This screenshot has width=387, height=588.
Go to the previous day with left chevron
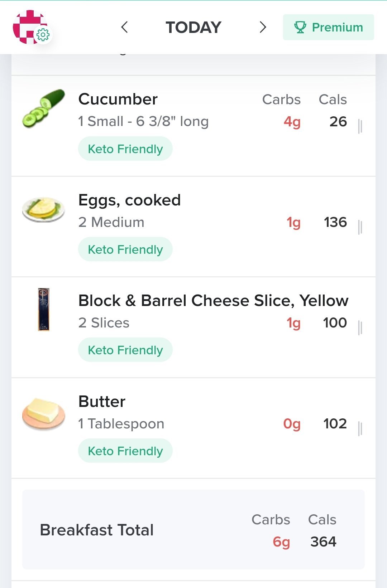[125, 27]
